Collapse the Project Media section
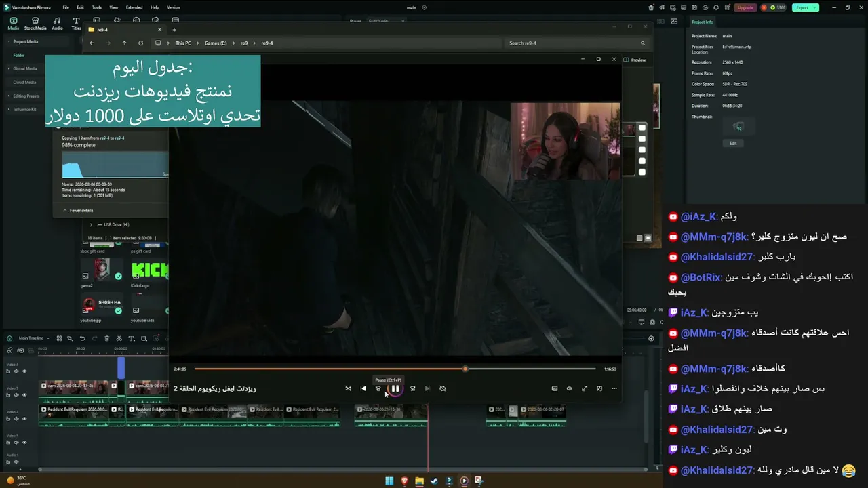The image size is (868, 488). point(9,41)
